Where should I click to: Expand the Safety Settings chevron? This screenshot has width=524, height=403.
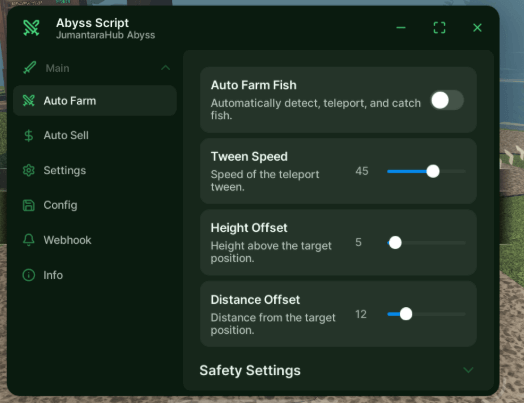click(468, 370)
